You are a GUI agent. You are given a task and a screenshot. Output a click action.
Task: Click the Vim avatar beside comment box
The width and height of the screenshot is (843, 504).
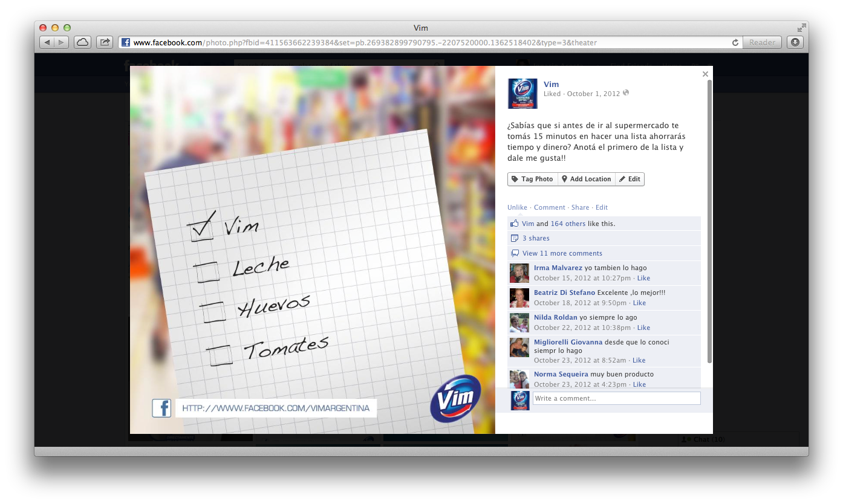pos(520,400)
